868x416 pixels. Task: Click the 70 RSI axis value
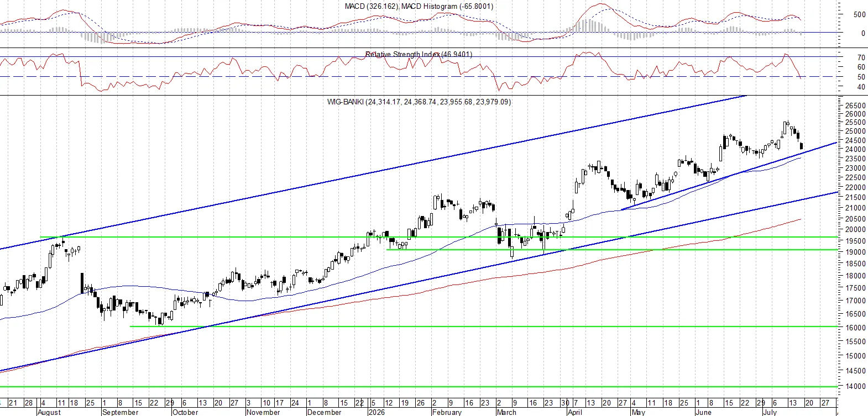[x=861, y=57]
